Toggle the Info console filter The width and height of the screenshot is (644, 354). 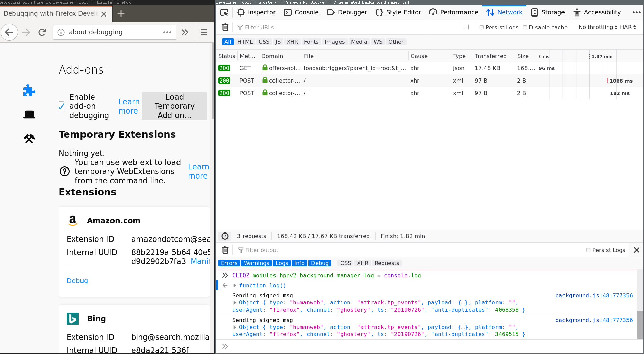[299, 263]
